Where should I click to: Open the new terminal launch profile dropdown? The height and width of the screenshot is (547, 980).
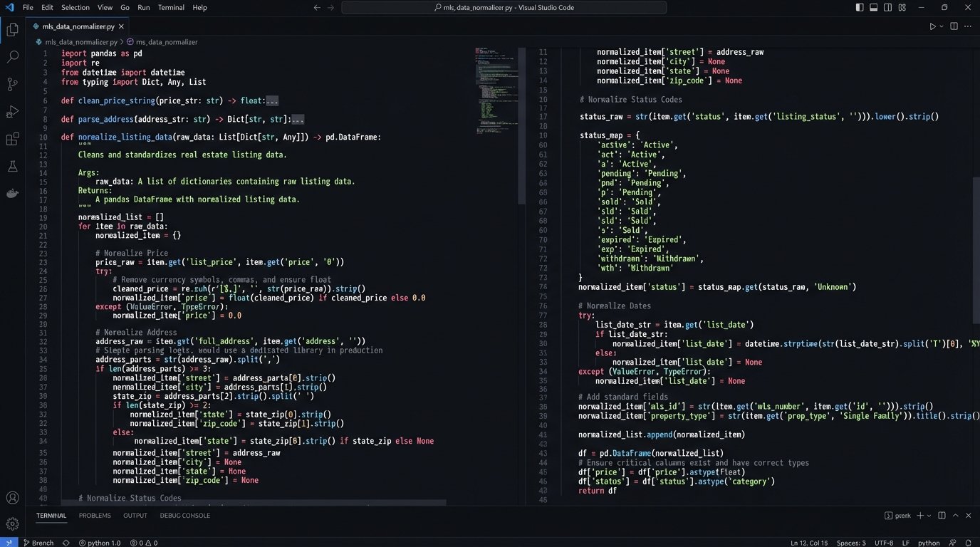(929, 516)
